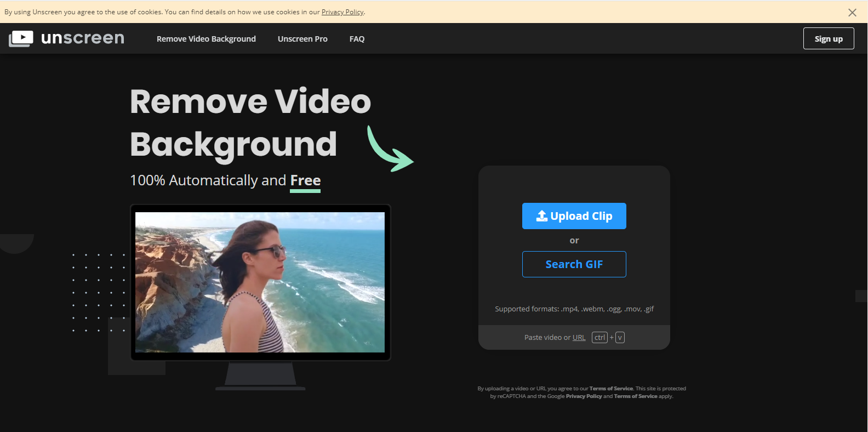Open Unscreen's Terms of Service link after "agree to our"

click(611, 389)
